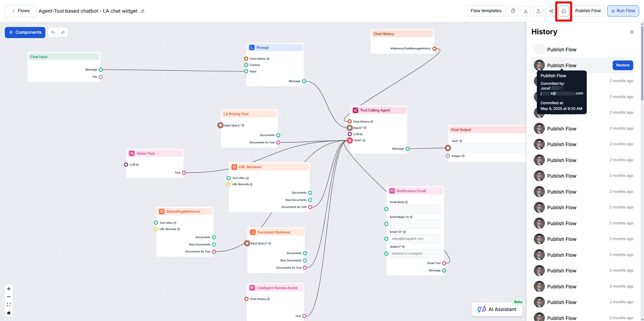Open the AI Assistant

point(496,309)
